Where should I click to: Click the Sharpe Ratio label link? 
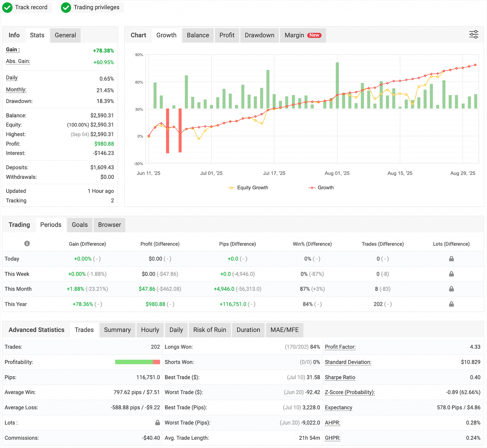coord(340,377)
